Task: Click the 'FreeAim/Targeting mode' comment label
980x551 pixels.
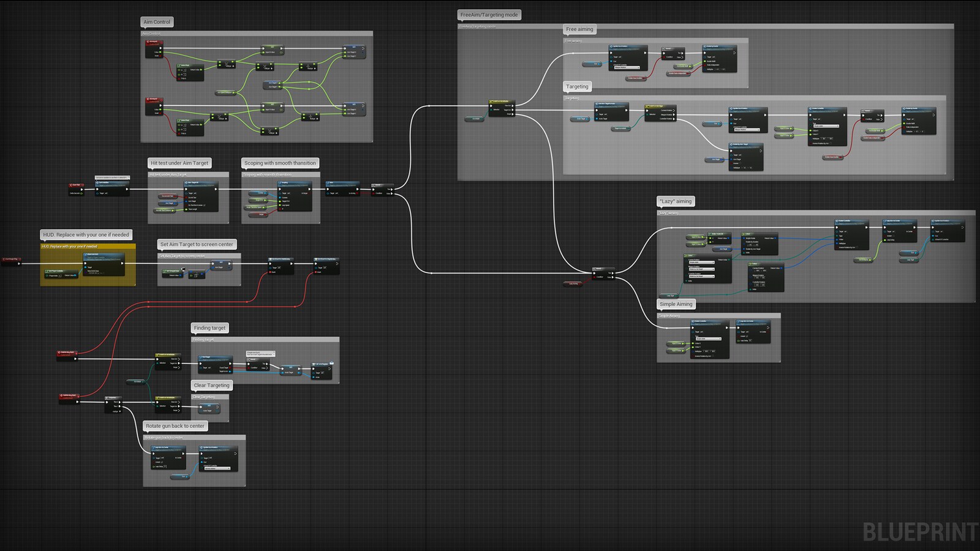Action: point(489,15)
